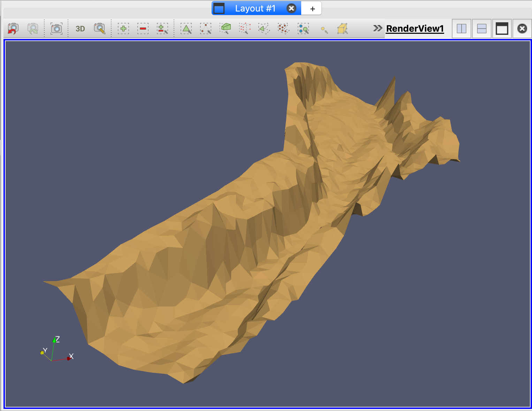Activate Select Points With Polygon tool
This screenshot has height=411, width=532.
click(x=284, y=29)
